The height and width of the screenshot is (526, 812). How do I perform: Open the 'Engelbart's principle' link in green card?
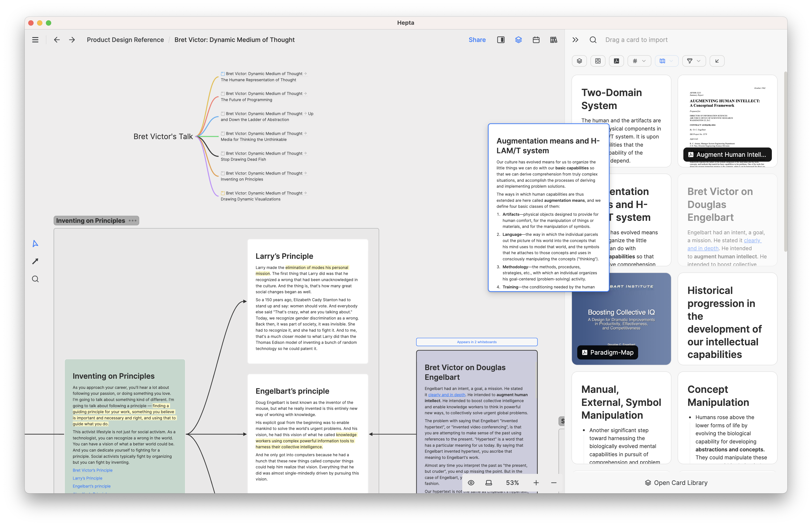pyautogui.click(x=91, y=486)
